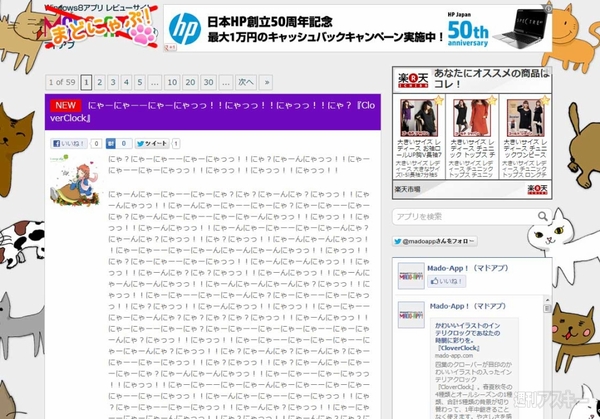Open Mado-App! post author name link
Viewport: 600px width, 419px height.
468,306
